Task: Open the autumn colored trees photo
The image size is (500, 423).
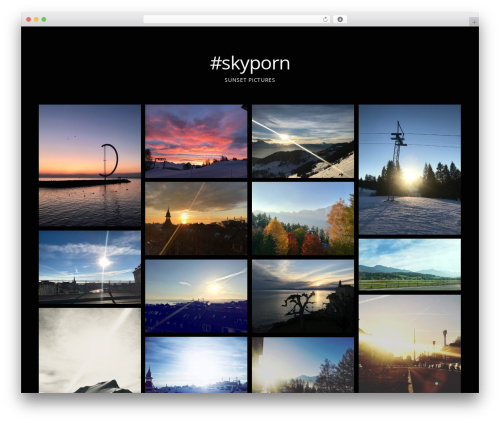Action: tap(303, 219)
